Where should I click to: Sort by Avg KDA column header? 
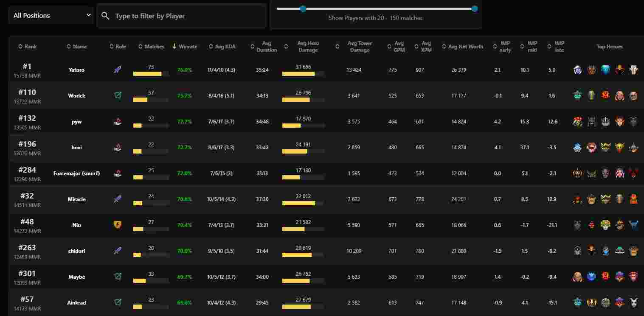(222, 47)
